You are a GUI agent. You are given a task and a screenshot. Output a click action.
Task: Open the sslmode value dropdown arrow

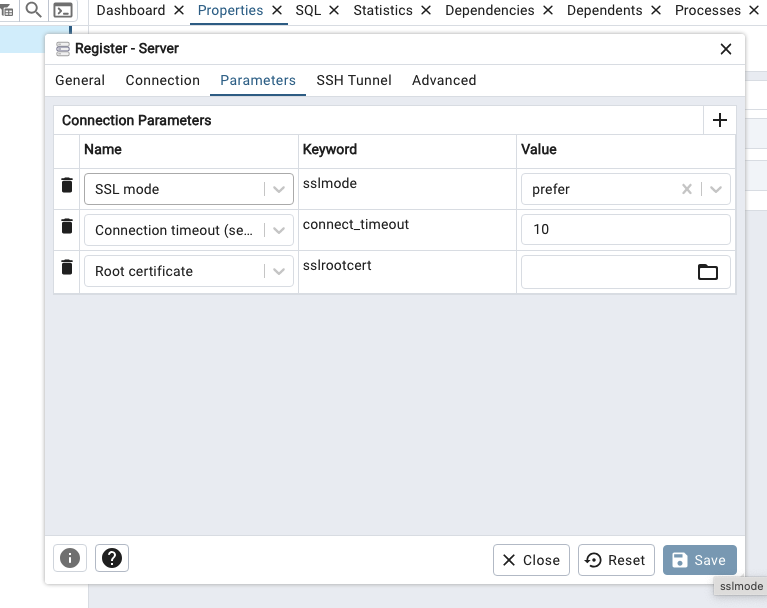click(x=716, y=189)
